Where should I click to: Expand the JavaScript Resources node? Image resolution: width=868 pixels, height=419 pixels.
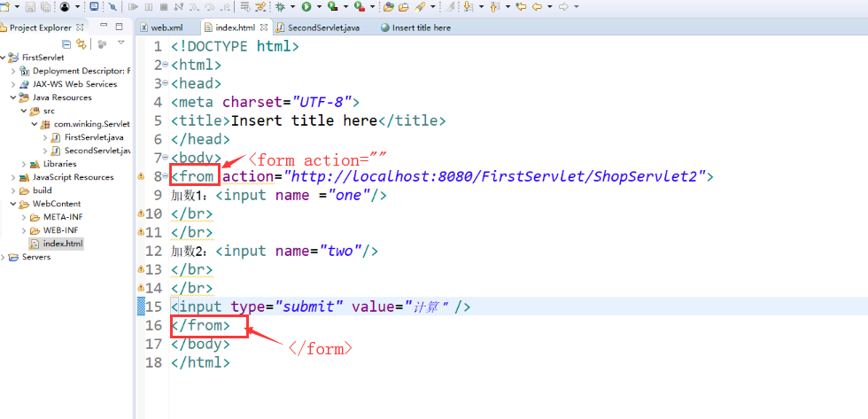tap(12, 177)
